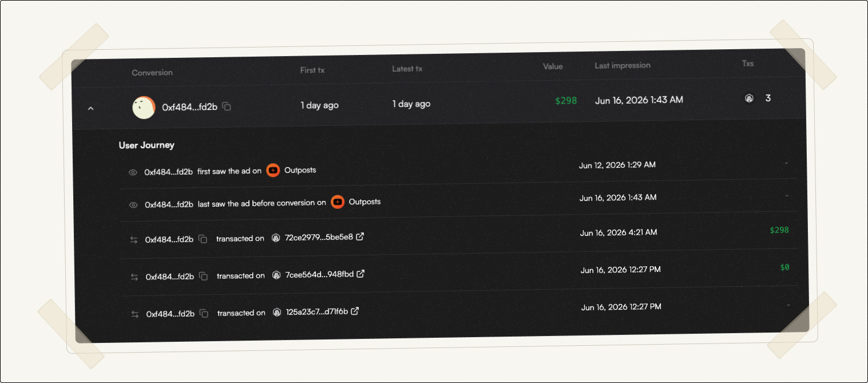The image size is (868, 383).
Task: Click the Txs count '3'
Action: click(768, 98)
